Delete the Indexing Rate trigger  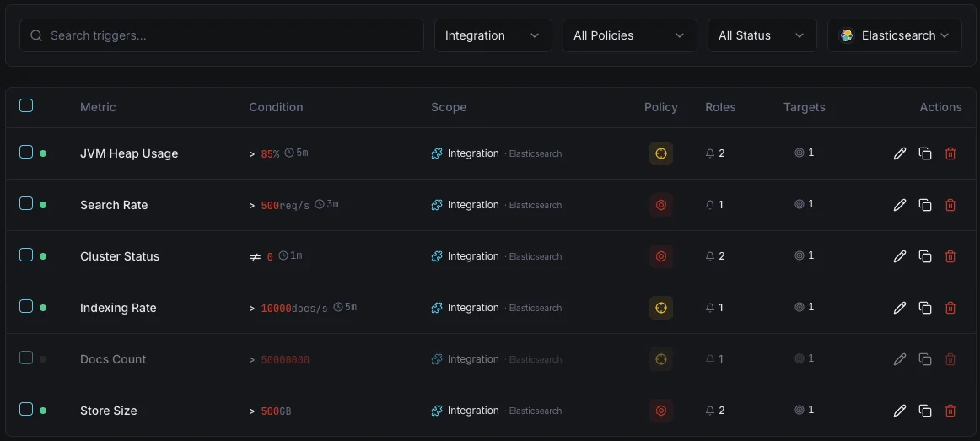950,308
